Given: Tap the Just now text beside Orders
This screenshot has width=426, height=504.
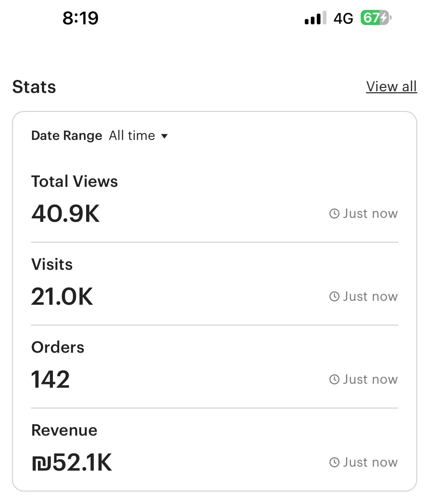Looking at the screenshot, I should [x=370, y=379].
